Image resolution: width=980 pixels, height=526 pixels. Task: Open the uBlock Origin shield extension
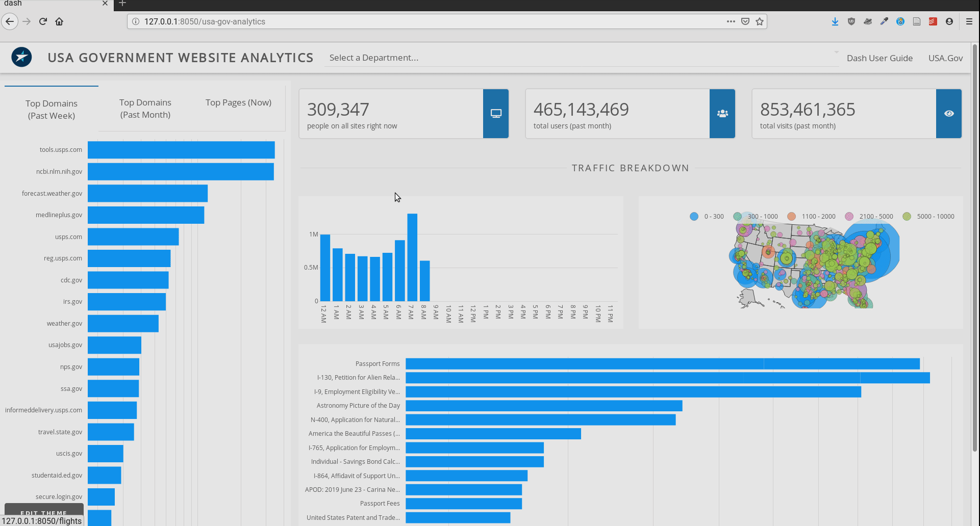coord(851,21)
